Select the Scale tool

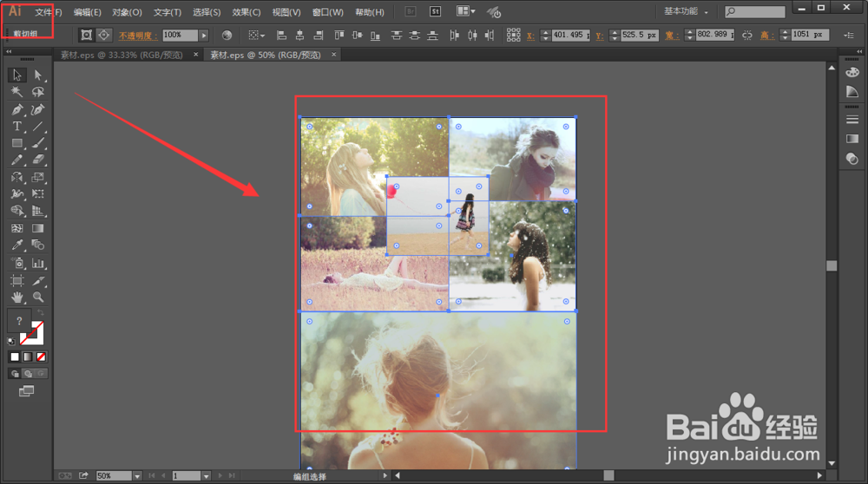point(37,177)
